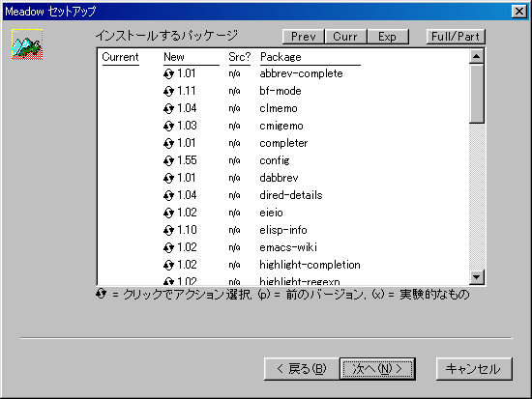Select the dabbrev package name
Screen dimensions: 532x399
279,178
